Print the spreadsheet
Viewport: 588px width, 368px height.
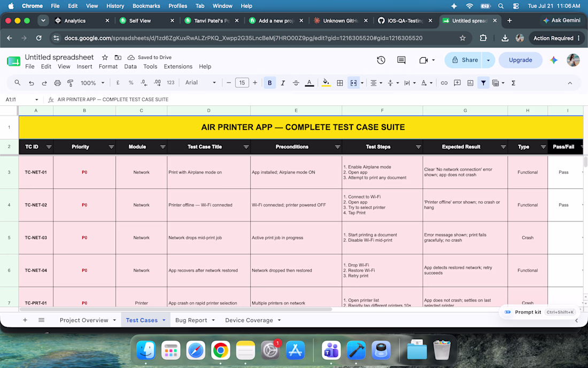[x=57, y=83]
